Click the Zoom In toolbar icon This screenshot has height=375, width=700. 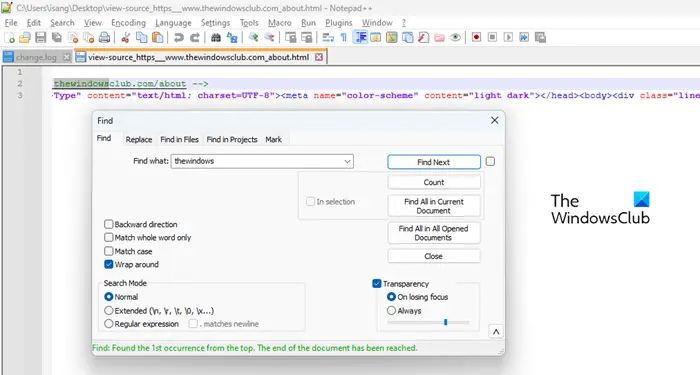(253, 38)
